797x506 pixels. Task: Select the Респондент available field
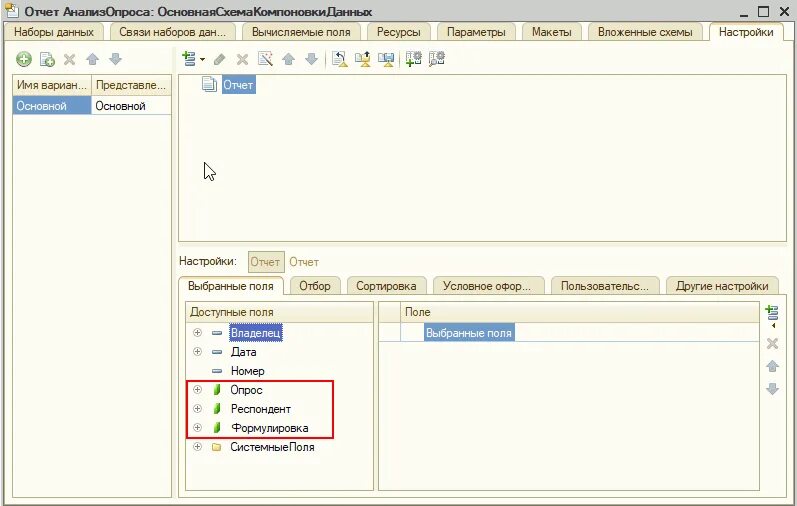[x=261, y=409]
